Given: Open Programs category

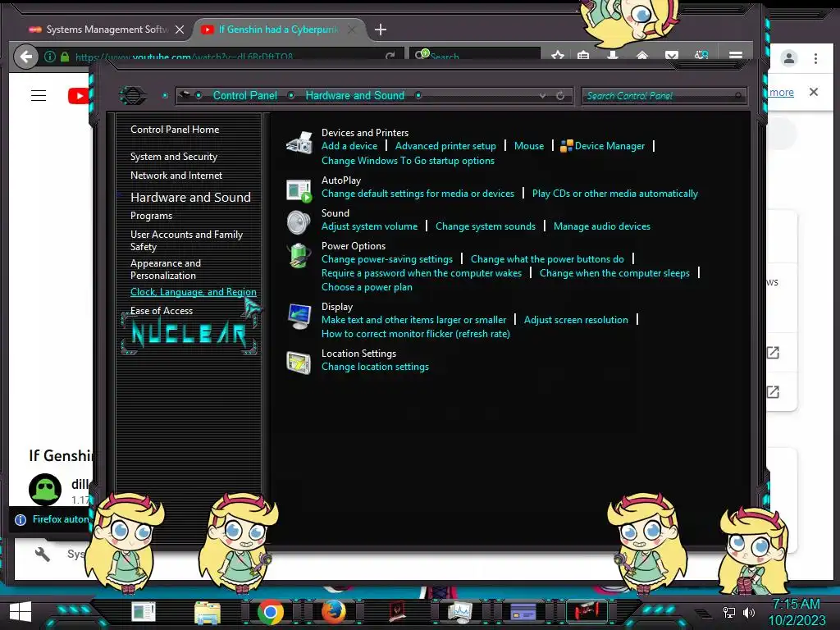Looking at the screenshot, I should (151, 216).
